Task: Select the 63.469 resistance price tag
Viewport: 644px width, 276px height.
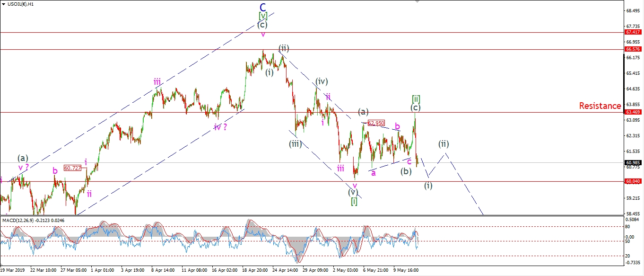Action: tap(633, 113)
